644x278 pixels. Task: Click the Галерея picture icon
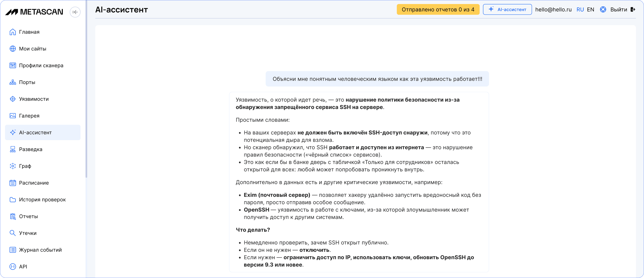(x=12, y=116)
